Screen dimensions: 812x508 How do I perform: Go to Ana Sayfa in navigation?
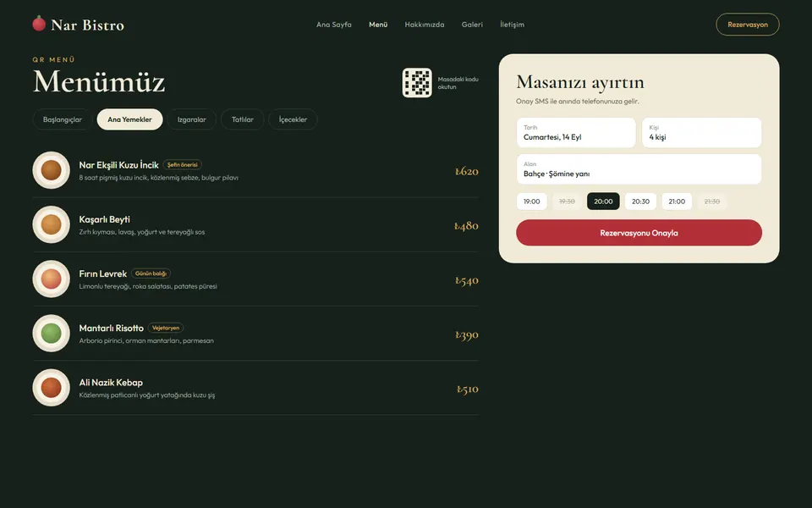(334, 25)
